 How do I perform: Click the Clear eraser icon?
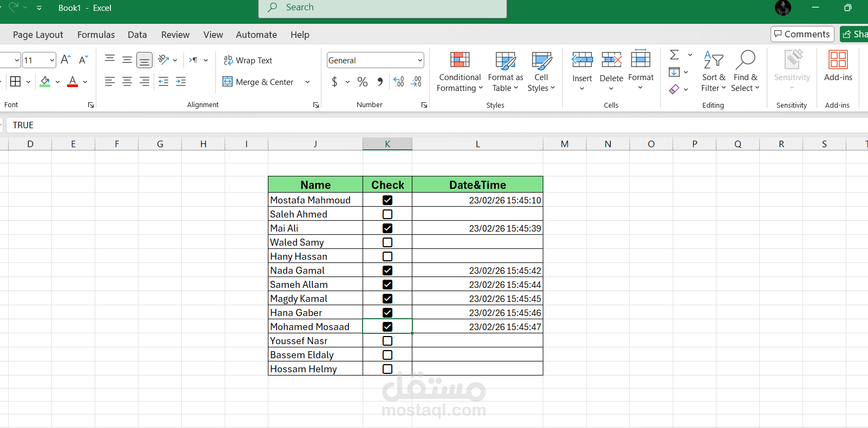click(674, 89)
